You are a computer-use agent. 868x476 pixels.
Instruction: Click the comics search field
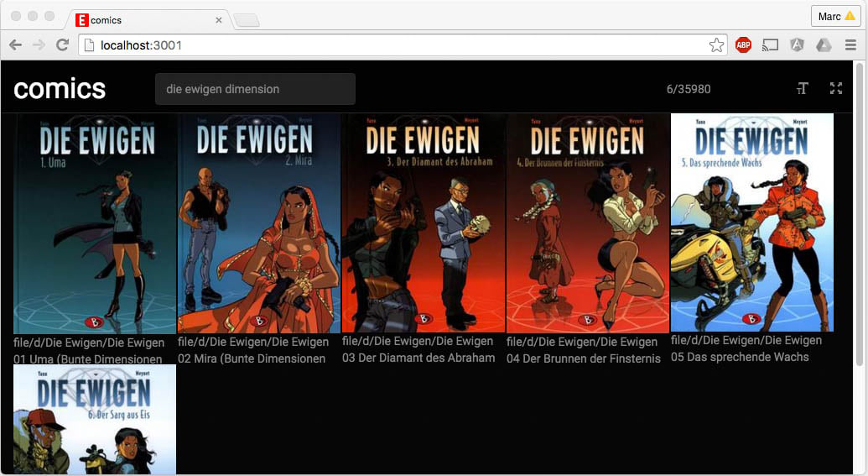(x=255, y=89)
